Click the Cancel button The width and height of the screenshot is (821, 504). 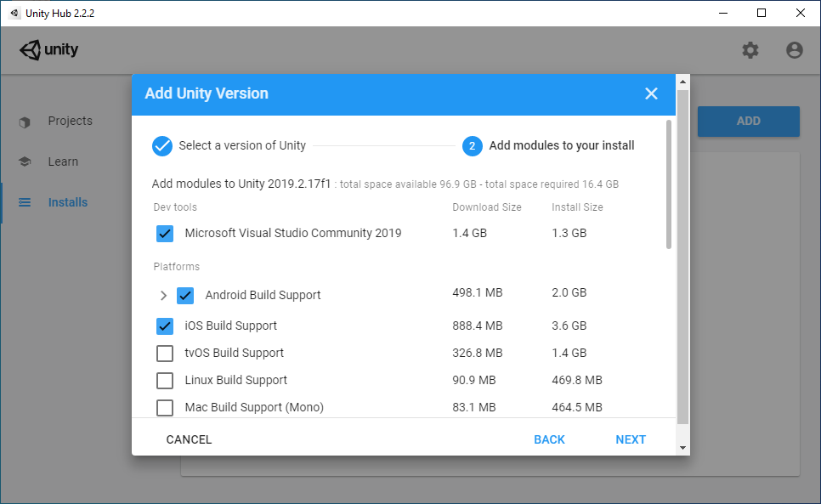click(189, 439)
